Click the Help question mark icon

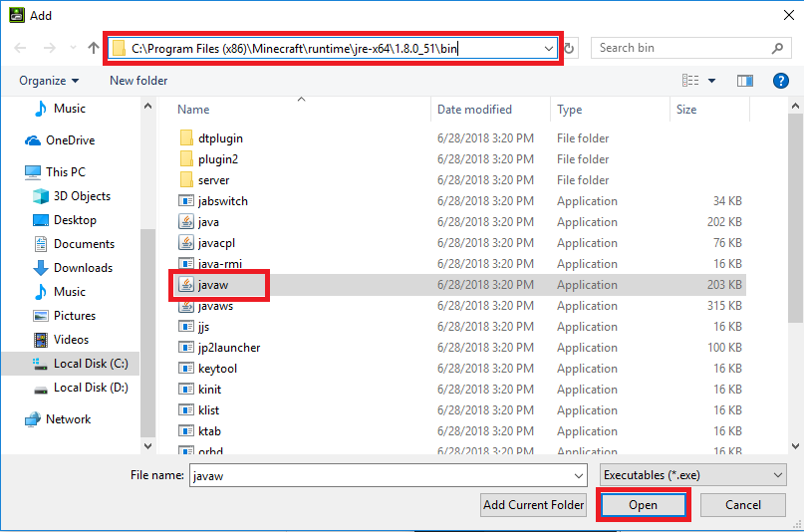(x=780, y=81)
